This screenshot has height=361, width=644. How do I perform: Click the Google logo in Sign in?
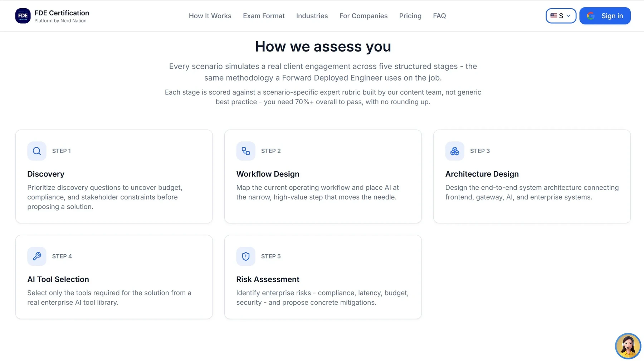(591, 16)
